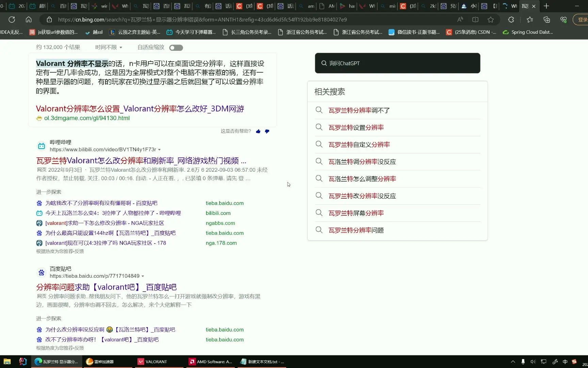Open 为什么最高只能设置144hz啊 link
The height and width of the screenshot is (368, 588).
(110, 233)
